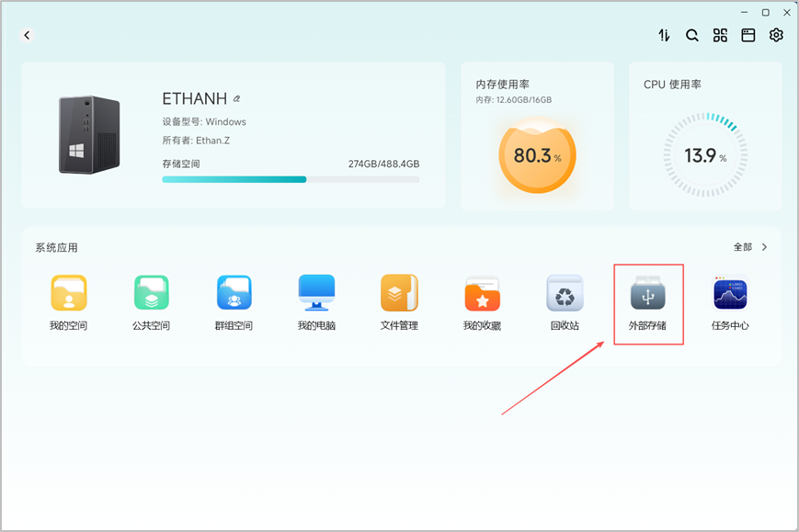Screen dimensions: 799x532
Task: Expand all system apps via 全部
Action: click(742, 247)
